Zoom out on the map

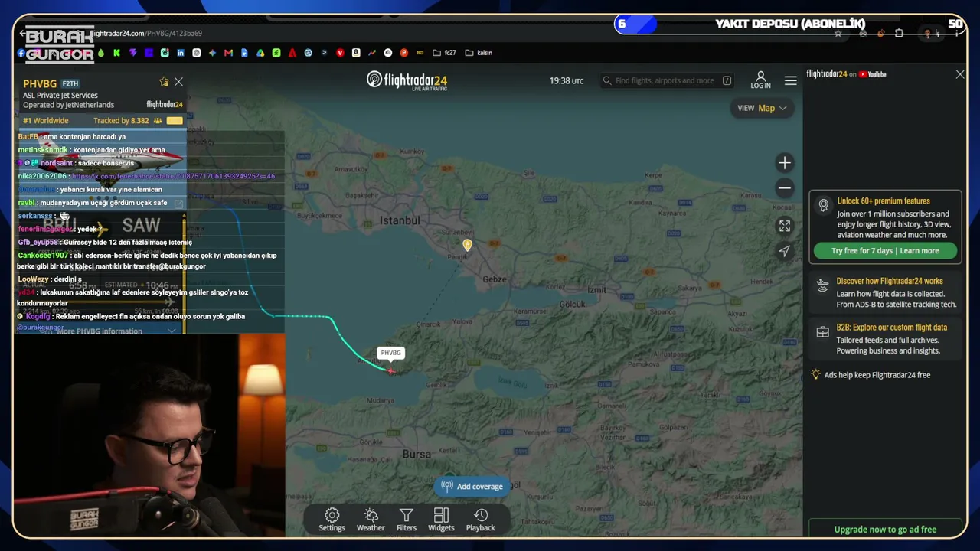coord(785,188)
